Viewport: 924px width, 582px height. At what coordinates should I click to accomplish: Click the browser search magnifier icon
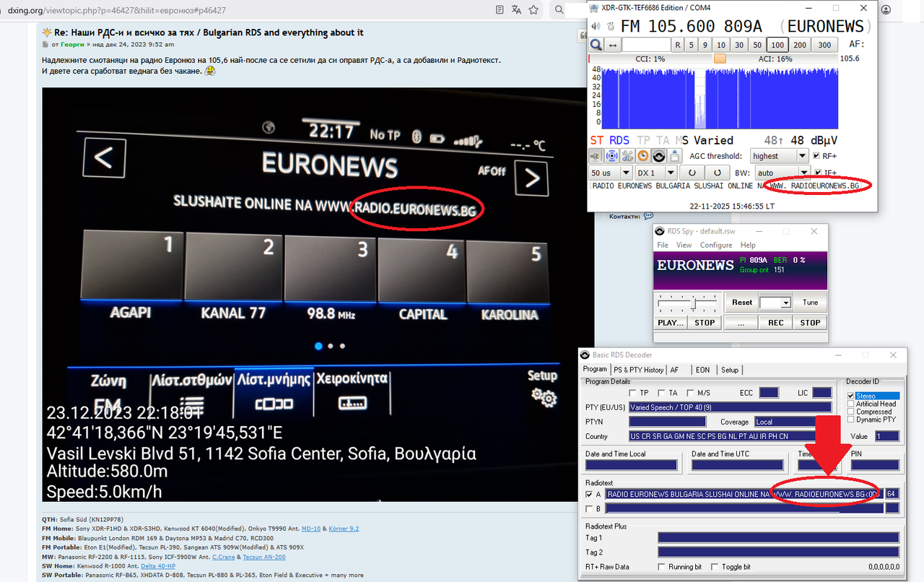(x=559, y=10)
